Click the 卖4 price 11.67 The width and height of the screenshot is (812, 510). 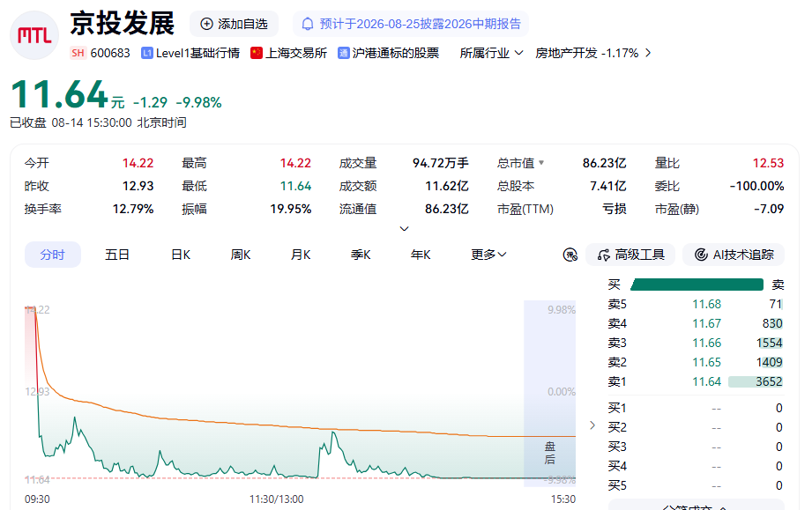click(706, 324)
